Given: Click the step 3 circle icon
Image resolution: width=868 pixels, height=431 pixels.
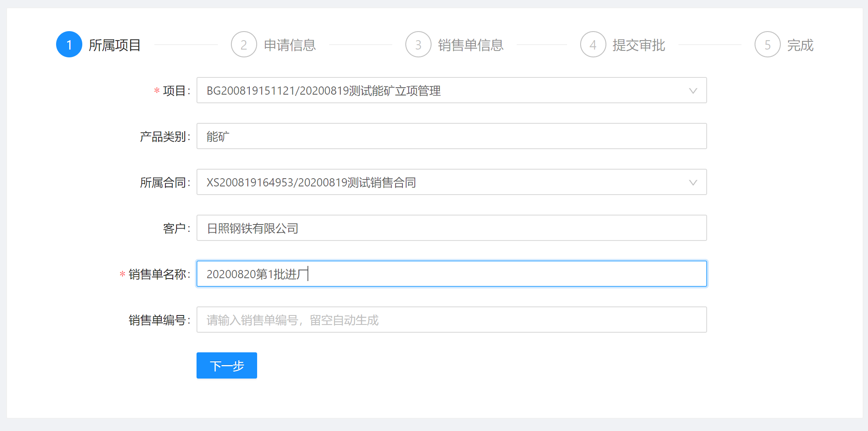Looking at the screenshot, I should (x=418, y=44).
